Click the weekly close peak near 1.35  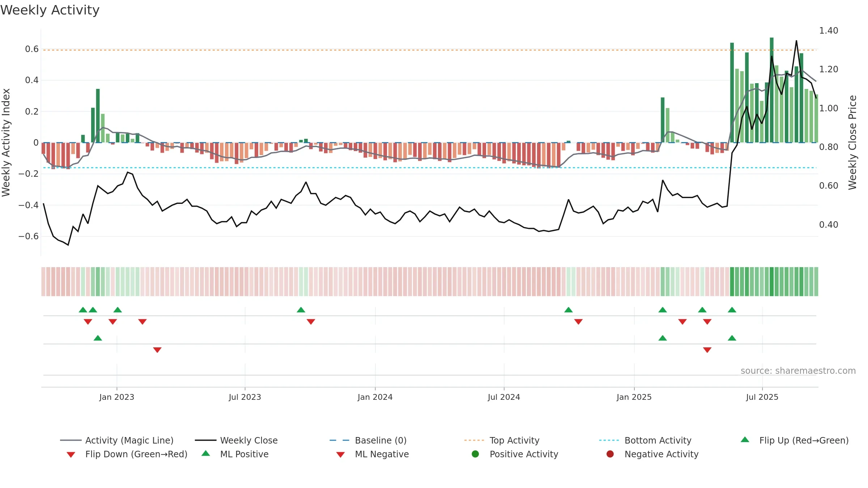[796, 41]
